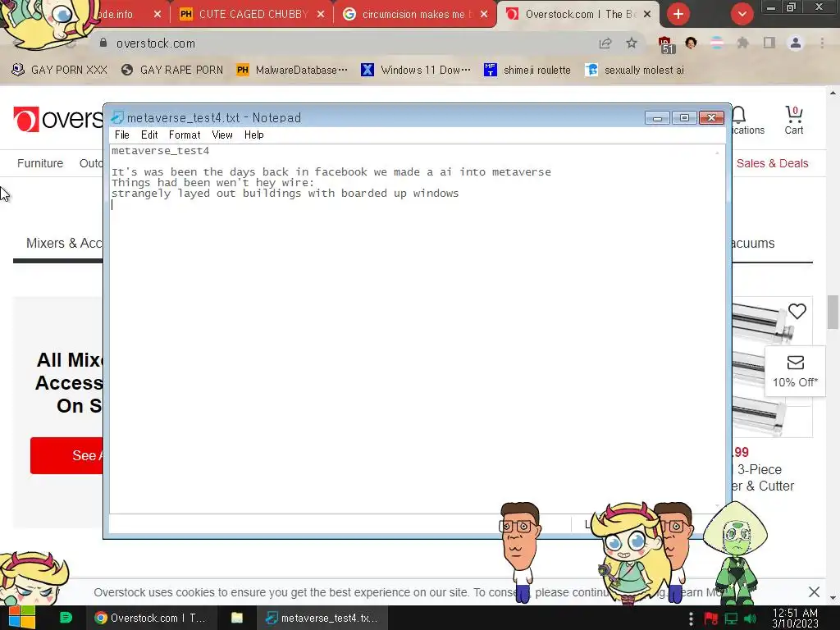Open the network tray icon
Image resolution: width=840 pixels, height=630 pixels.
point(731,619)
